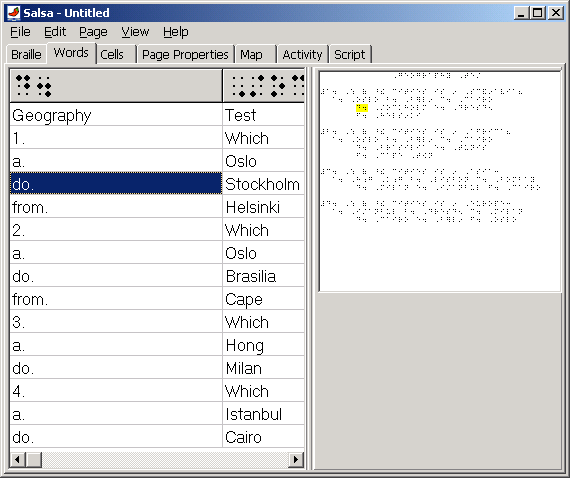The image size is (570, 478).
Task: Select the 'a.' cell beside Hong
Action: pyautogui.click(x=116, y=345)
